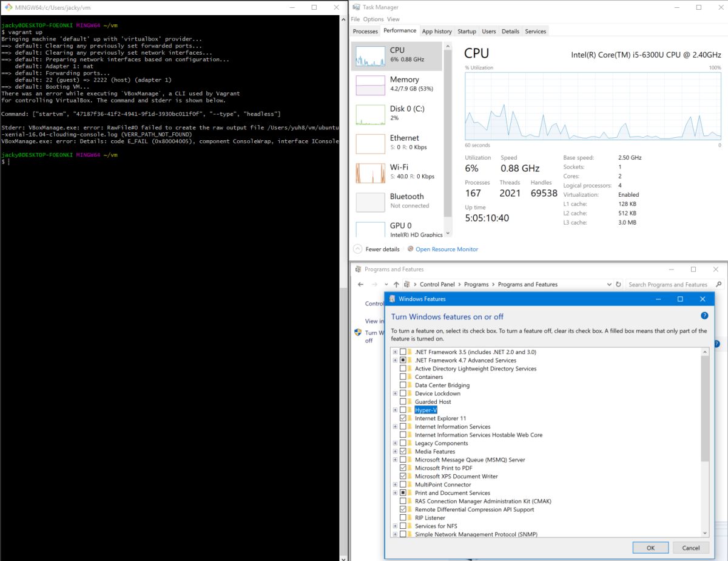Select the Memory performance graph thumbnail

coord(370,85)
